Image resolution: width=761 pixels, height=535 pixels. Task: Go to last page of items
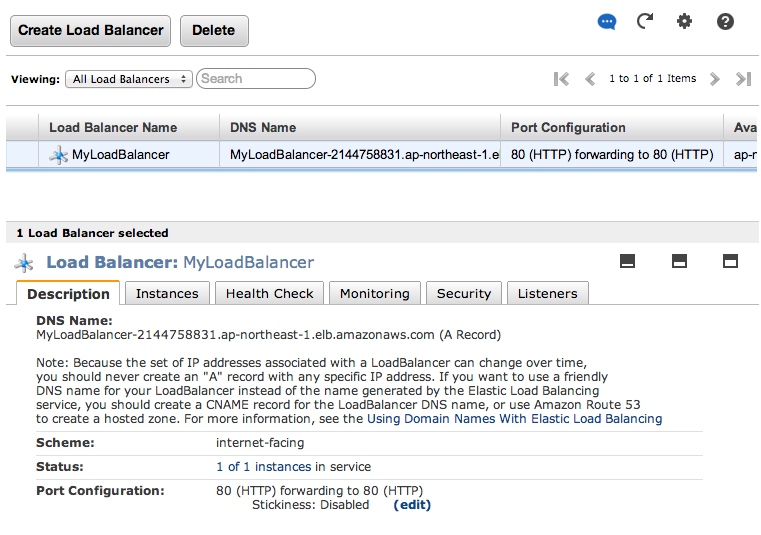[743, 79]
